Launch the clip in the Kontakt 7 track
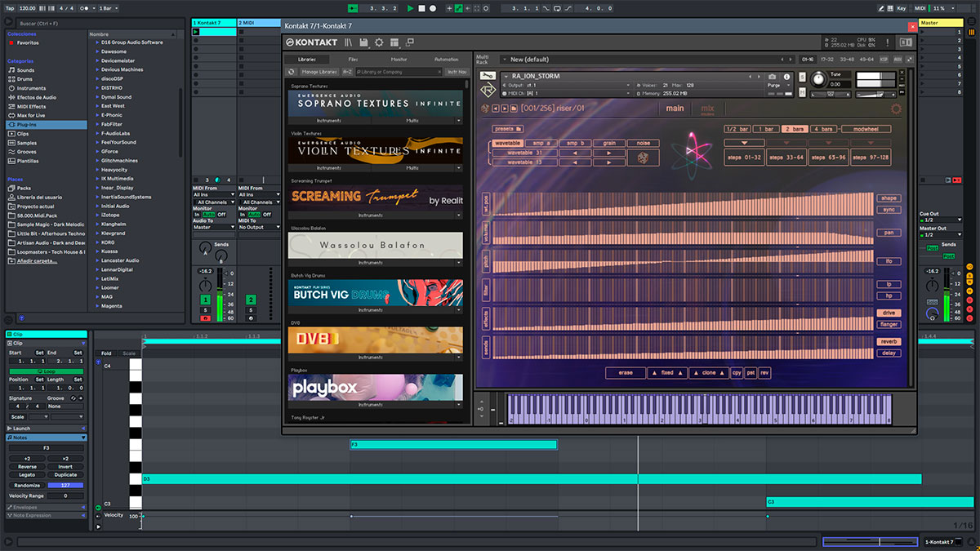The image size is (980, 551). 196,32
